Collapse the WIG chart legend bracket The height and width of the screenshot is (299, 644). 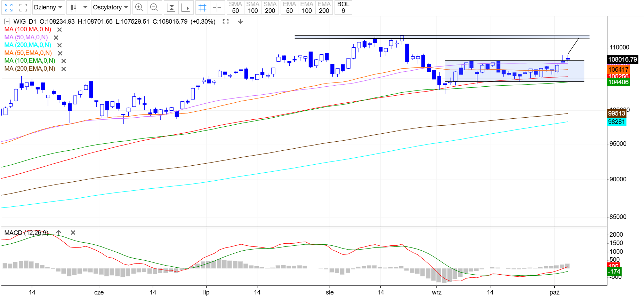(7, 22)
